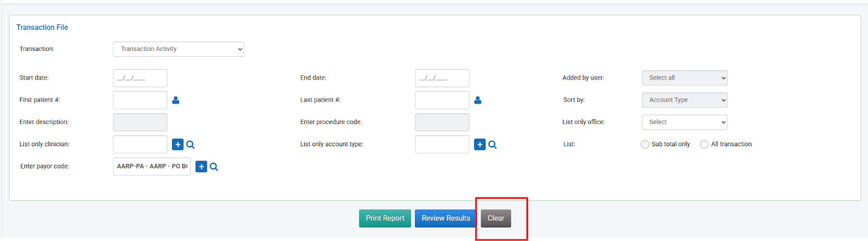Click the First patient lookup person icon
The image size is (868, 241).
point(176,100)
